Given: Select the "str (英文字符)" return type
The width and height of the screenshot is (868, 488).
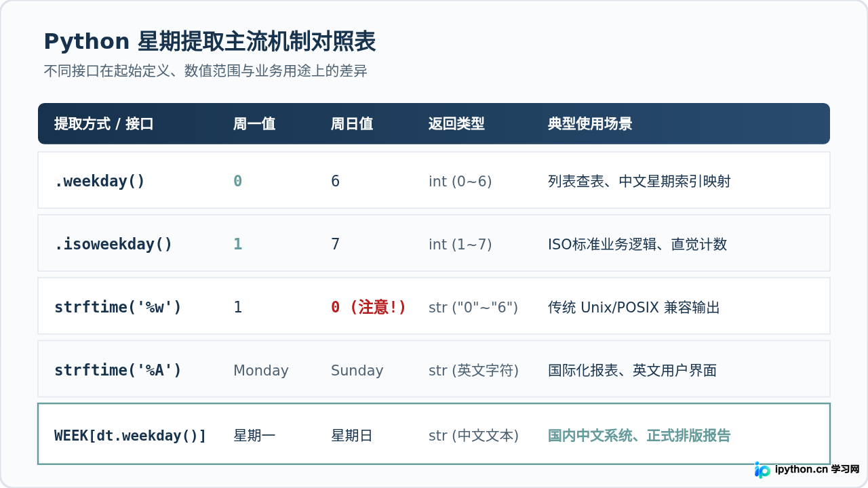Looking at the screenshot, I should click(x=473, y=371).
